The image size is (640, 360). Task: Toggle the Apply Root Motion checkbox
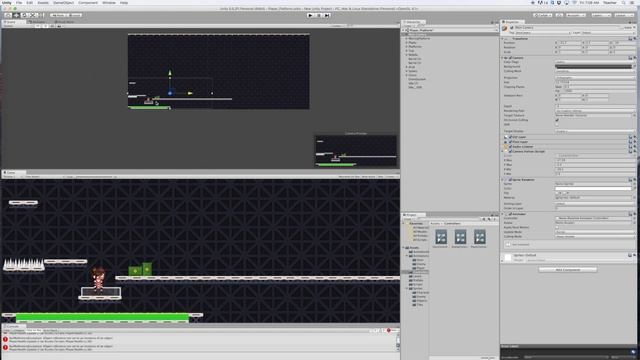coord(557,227)
